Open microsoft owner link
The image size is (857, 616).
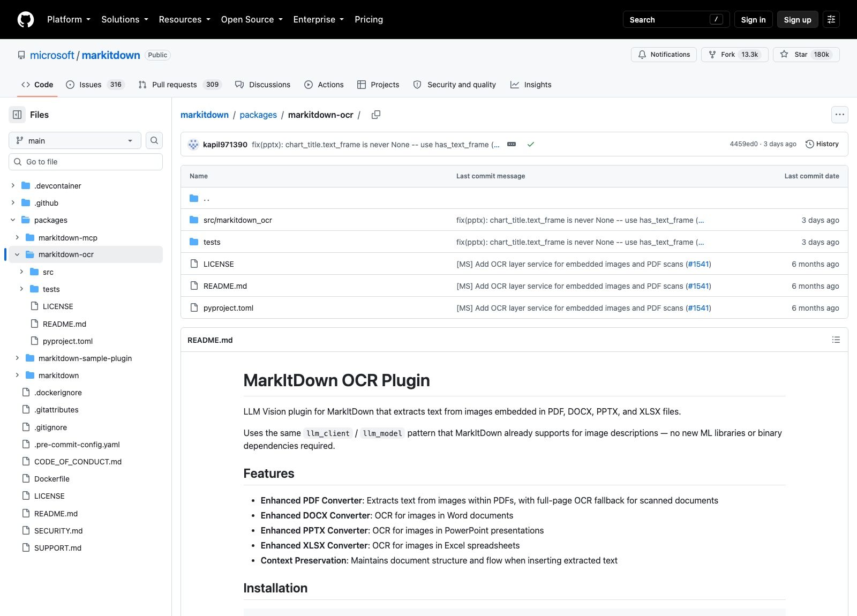52,55
